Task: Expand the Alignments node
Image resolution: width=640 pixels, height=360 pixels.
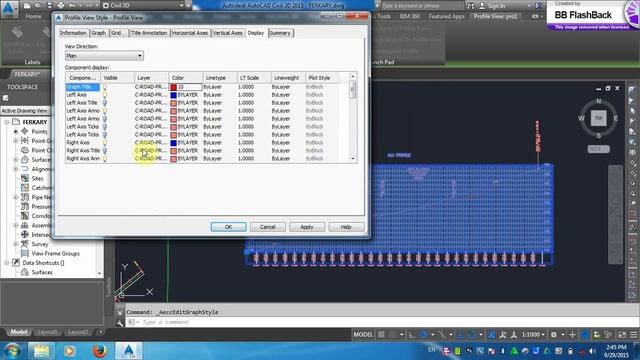Action: click(16, 169)
